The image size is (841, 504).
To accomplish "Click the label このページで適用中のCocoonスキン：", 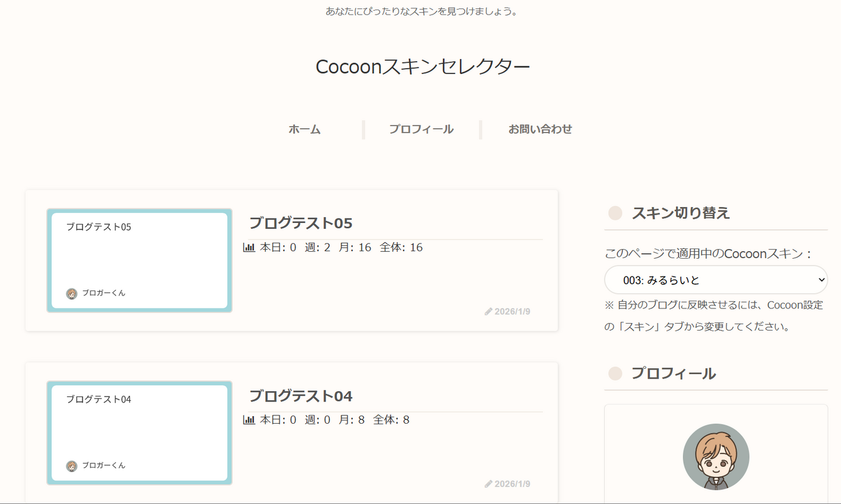I will (709, 254).
